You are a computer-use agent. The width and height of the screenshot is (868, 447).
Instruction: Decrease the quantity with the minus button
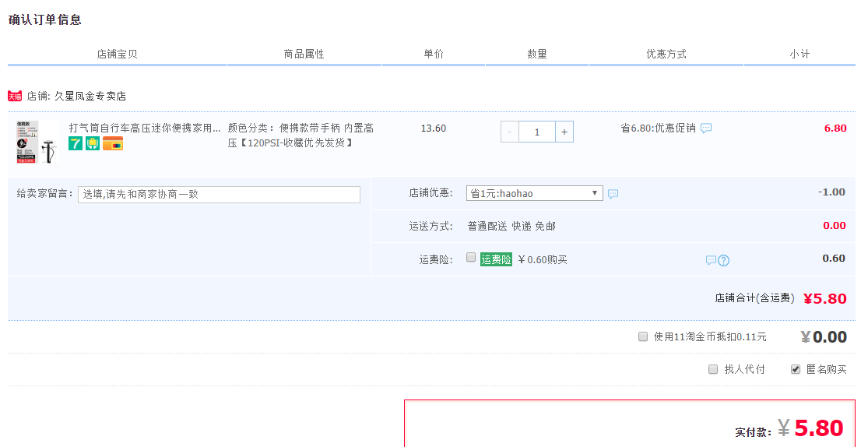510,132
